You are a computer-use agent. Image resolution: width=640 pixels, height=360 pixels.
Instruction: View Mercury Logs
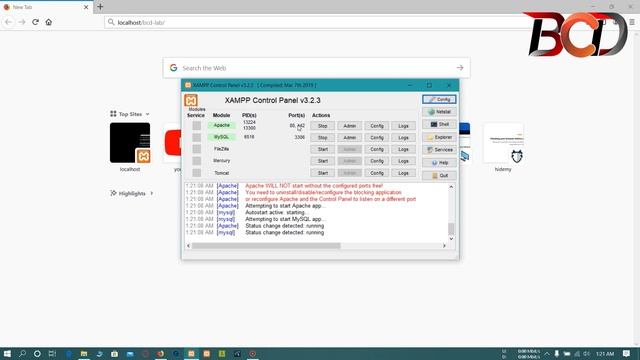[x=403, y=161]
